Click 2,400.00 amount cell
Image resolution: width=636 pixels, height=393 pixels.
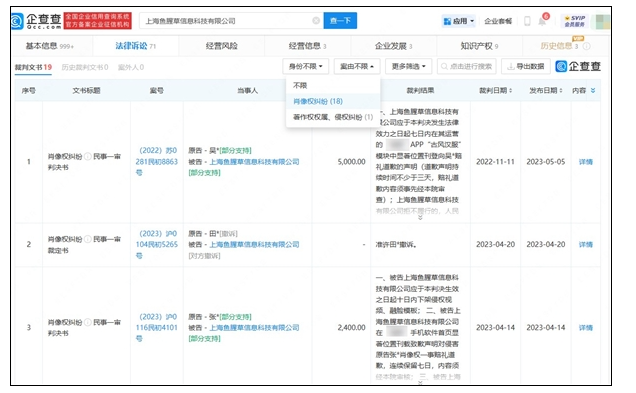[x=351, y=328]
